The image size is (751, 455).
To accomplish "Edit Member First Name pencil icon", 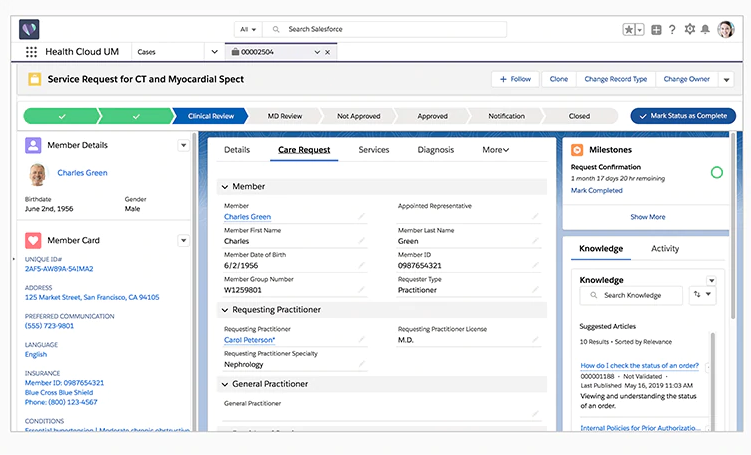I will 361,241.
